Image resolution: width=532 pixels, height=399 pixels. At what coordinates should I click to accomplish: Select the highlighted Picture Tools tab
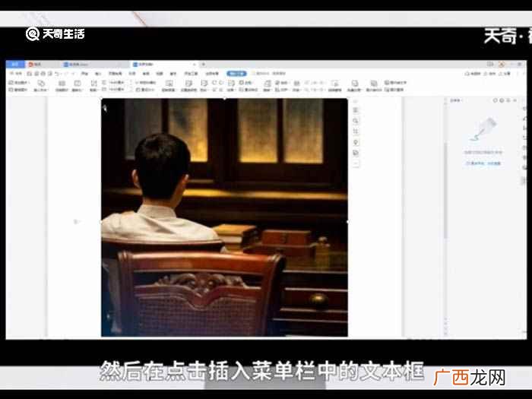point(236,73)
